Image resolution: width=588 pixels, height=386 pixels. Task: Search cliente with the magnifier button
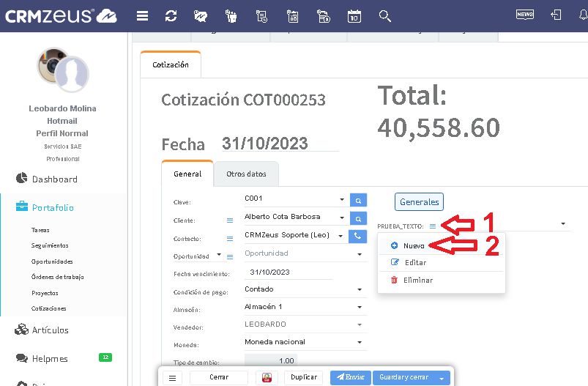point(359,218)
